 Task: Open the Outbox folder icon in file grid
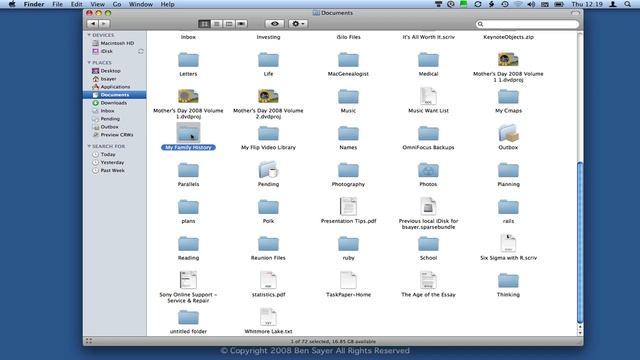coord(508,133)
